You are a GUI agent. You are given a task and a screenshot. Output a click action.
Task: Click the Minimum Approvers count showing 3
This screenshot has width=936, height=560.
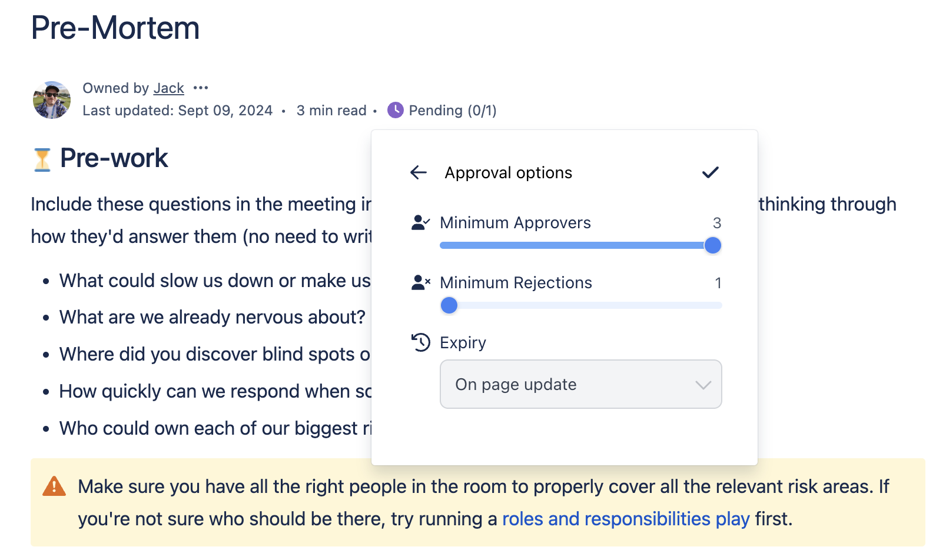718,223
